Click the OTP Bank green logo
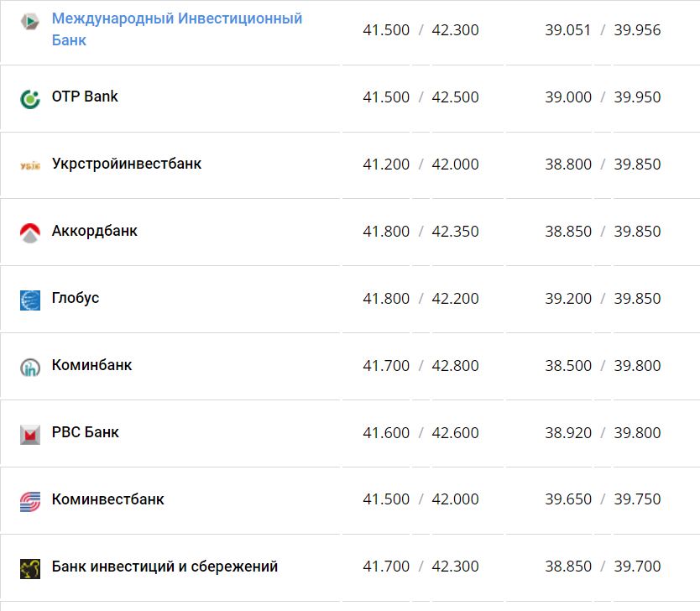Viewport: 700px width, 611px height. tap(30, 99)
